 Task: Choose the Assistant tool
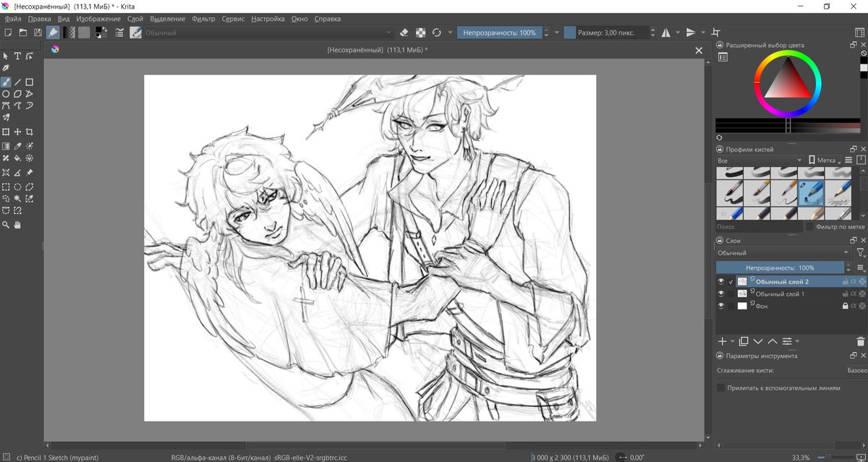click(x=6, y=173)
